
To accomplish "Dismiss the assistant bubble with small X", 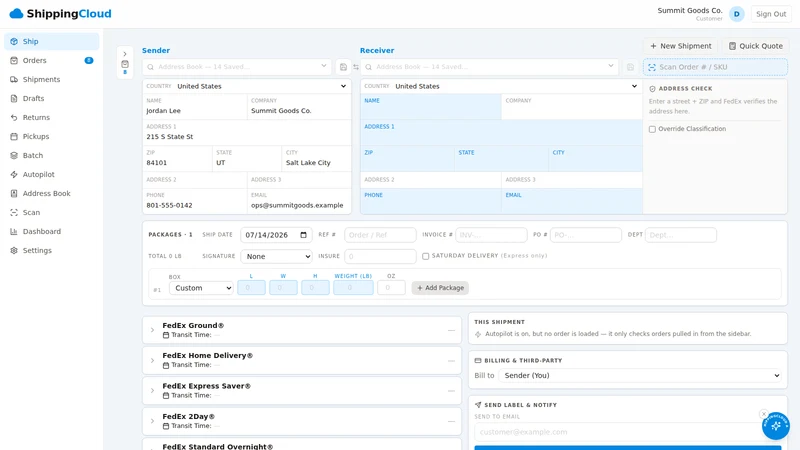I will pos(764,414).
